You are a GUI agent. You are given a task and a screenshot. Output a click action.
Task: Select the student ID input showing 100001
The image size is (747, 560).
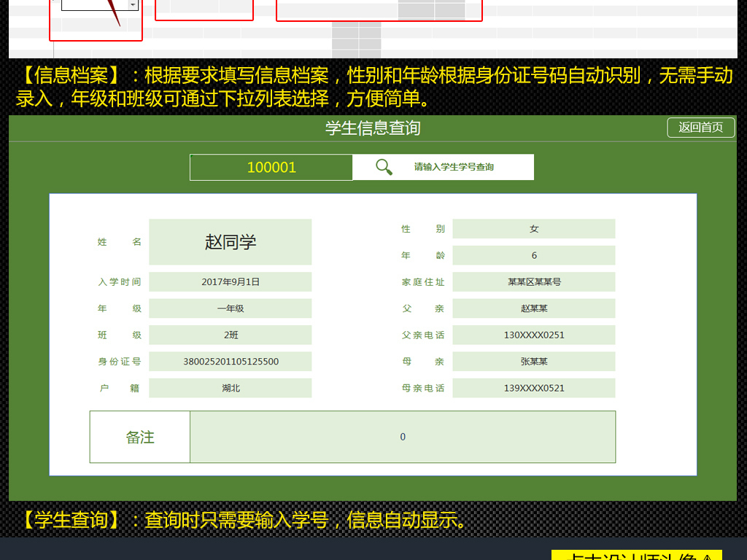click(x=271, y=167)
